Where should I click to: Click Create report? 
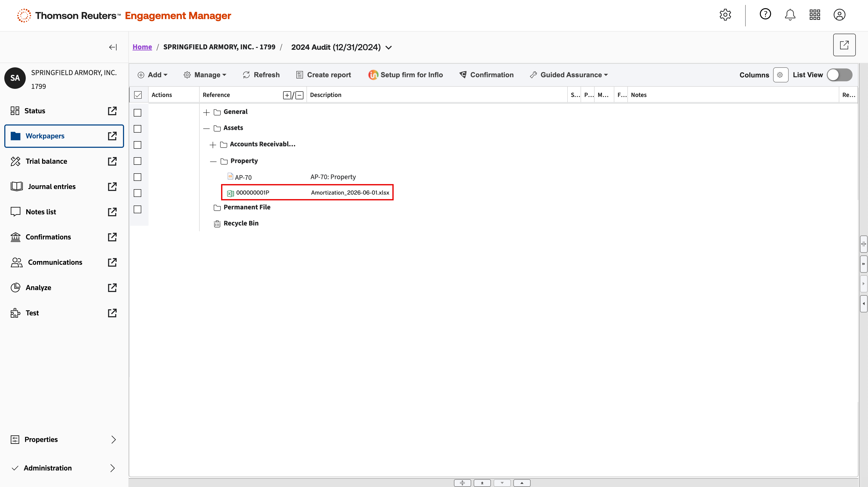[x=323, y=75]
